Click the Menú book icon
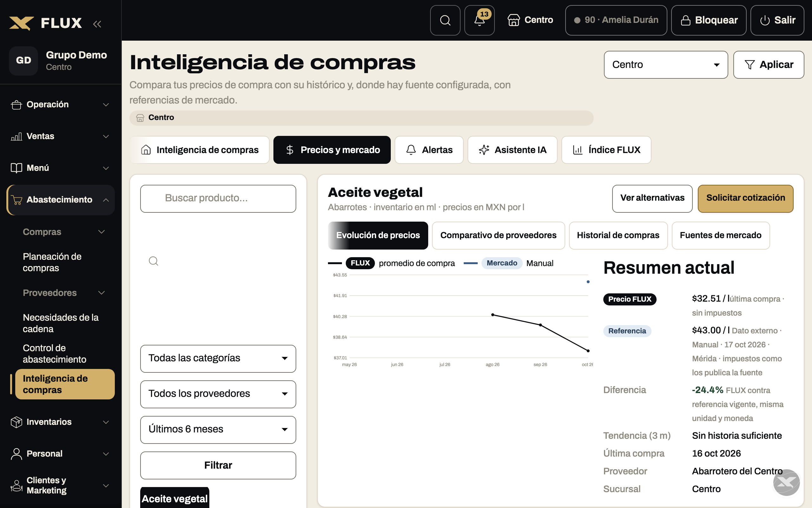This screenshot has width=812, height=508. (x=16, y=168)
